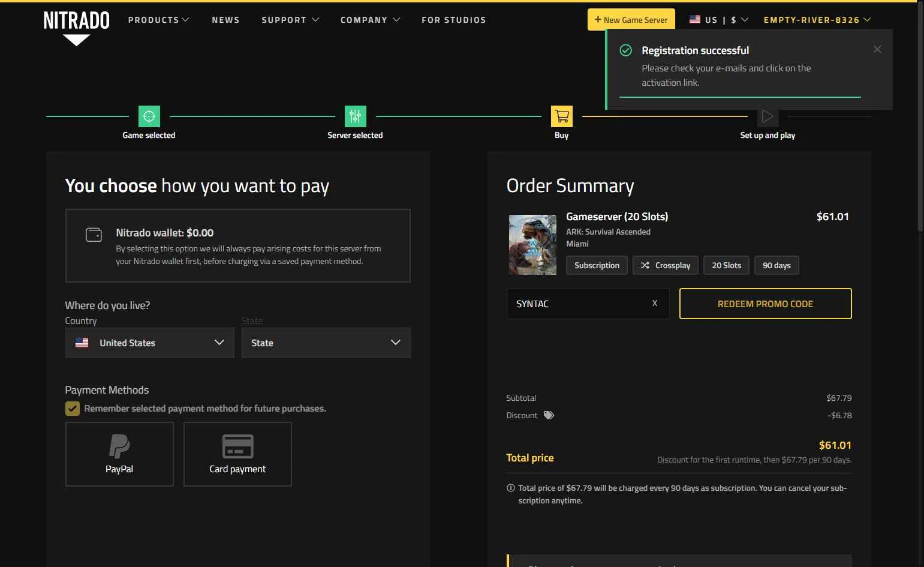Click the Game selected crosshair step icon

[x=149, y=116]
